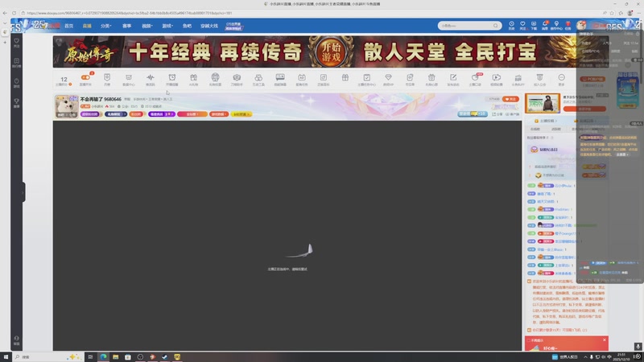
Task: Open the history clock icon in navigation
Action: pyautogui.click(x=511, y=26)
